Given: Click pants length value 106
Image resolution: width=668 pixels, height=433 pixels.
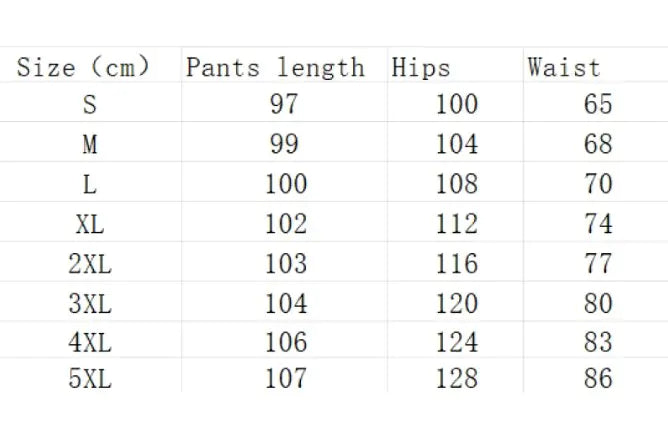Looking at the screenshot, I should pos(285,342).
